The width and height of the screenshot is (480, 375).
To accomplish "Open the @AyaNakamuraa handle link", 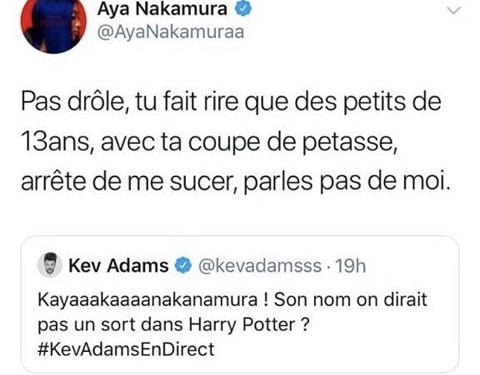I will tap(171, 32).
